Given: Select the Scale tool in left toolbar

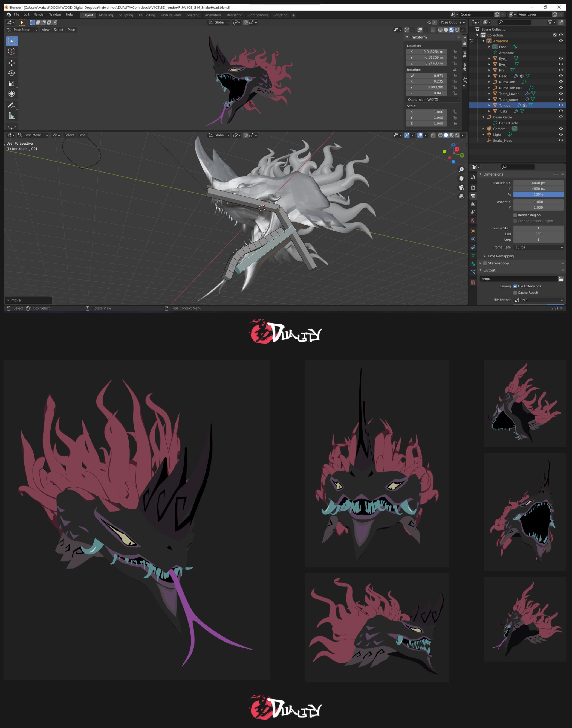Looking at the screenshot, I should click(x=12, y=84).
